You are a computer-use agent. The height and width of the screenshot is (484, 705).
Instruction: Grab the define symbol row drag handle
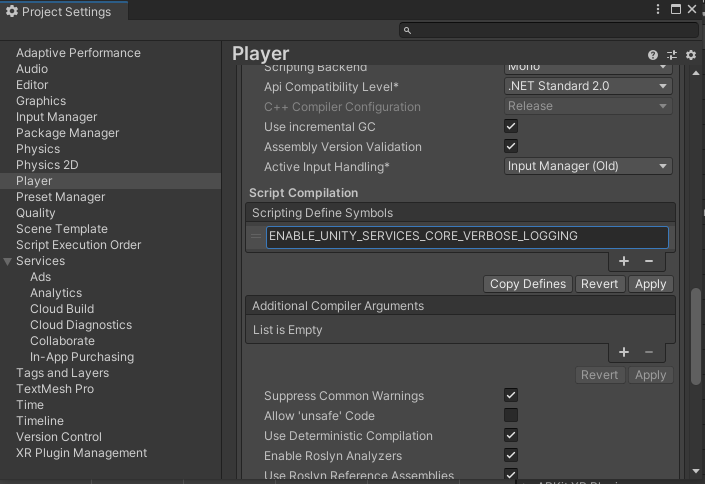tap(257, 237)
